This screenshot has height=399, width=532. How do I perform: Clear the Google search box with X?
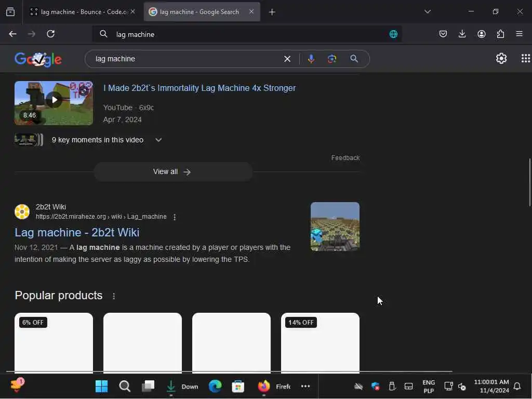(x=287, y=59)
